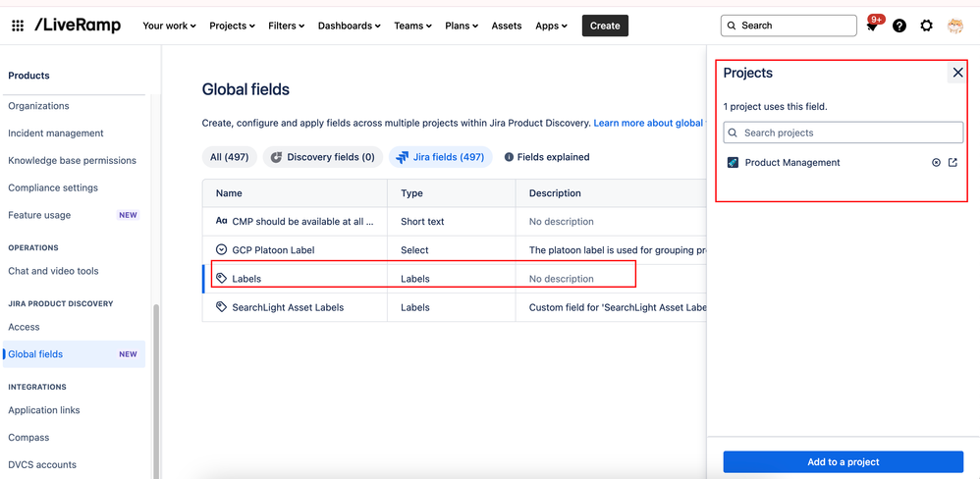Click the SearchLight Asset Labels tag icon
980x479 pixels.
(x=221, y=307)
